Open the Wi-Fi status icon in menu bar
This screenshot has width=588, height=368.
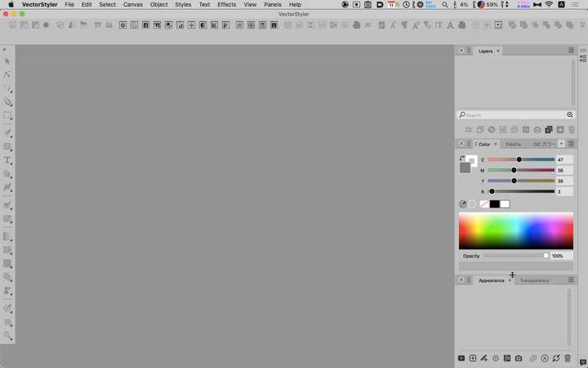549,5
